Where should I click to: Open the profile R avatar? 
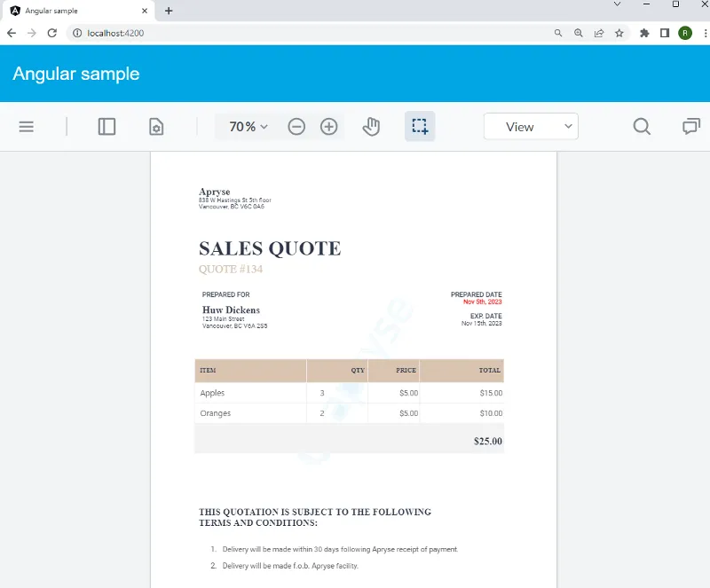685,33
